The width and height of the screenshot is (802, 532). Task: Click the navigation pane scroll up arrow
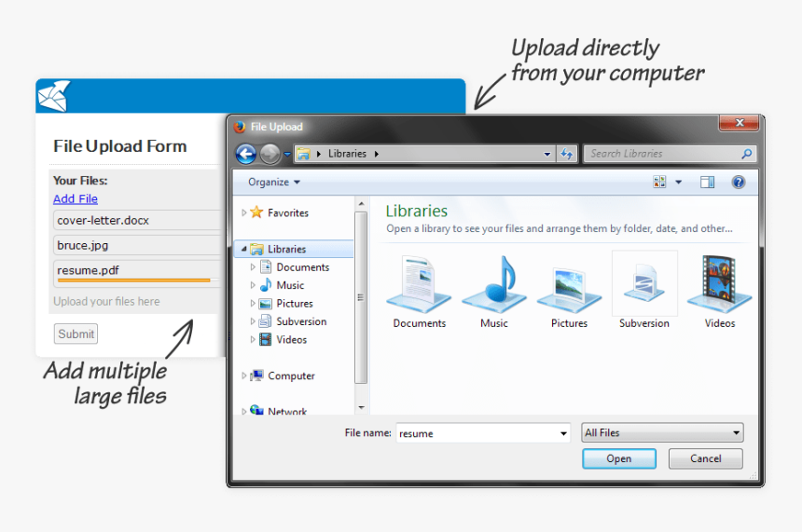click(x=361, y=203)
